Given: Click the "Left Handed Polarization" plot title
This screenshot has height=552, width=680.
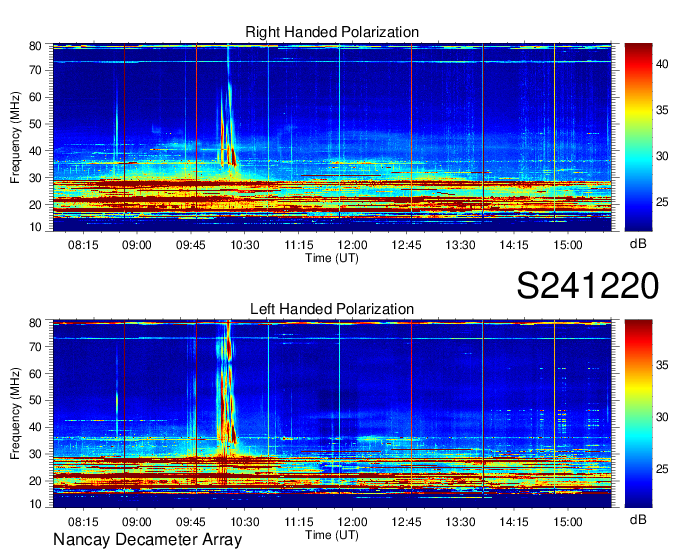Looking at the screenshot, I should (332, 309).
